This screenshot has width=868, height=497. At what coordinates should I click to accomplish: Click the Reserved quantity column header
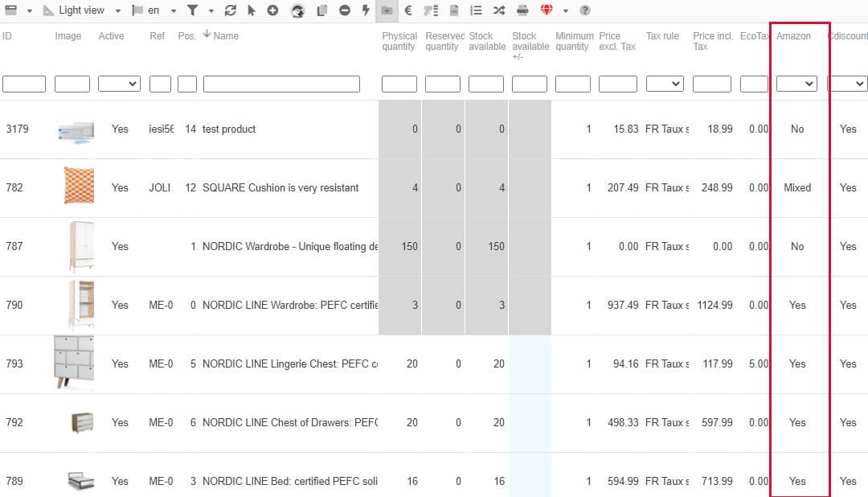pos(444,41)
